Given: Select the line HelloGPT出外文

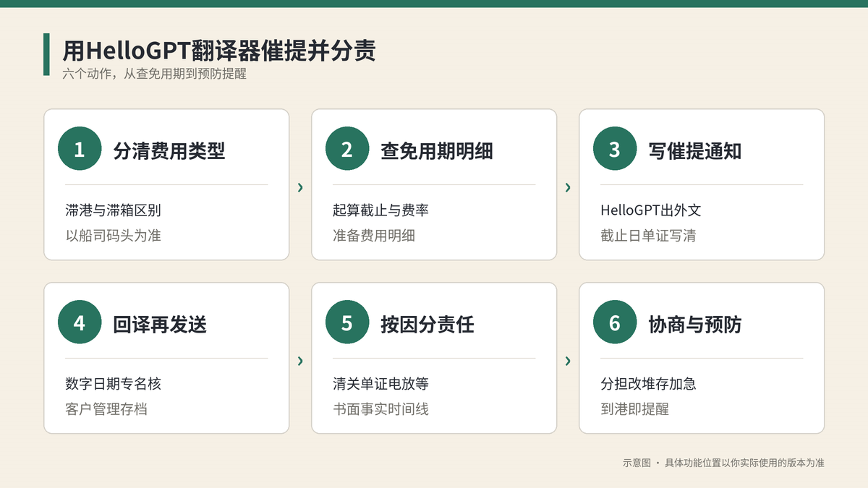Looking at the screenshot, I should [x=651, y=210].
